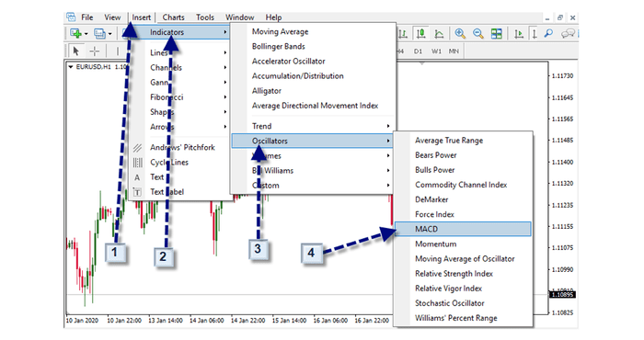Open the chat bubbles icon

click(568, 33)
